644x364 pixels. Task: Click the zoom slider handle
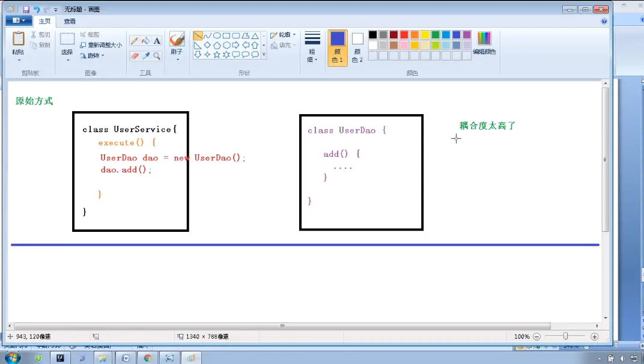[x=565, y=336]
